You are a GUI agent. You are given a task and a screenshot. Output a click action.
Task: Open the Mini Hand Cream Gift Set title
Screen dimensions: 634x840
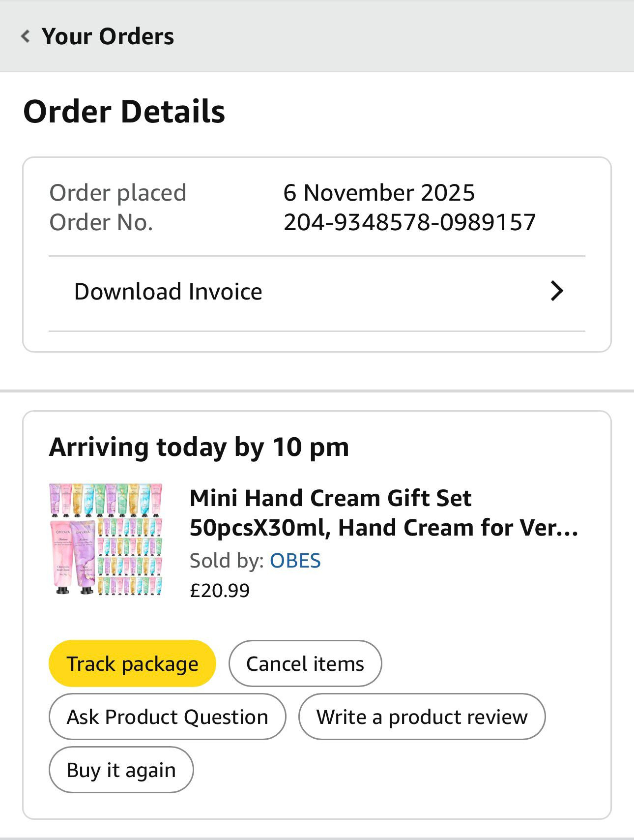383,512
